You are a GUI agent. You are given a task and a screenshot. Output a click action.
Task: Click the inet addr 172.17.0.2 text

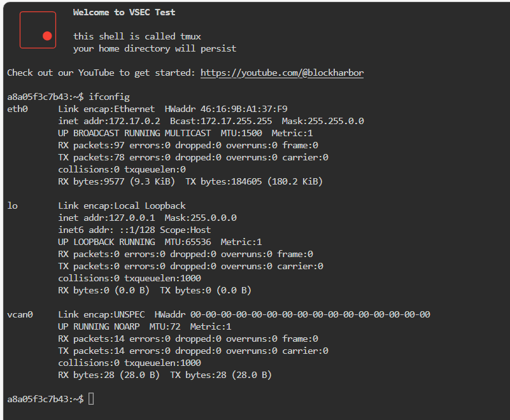click(109, 121)
